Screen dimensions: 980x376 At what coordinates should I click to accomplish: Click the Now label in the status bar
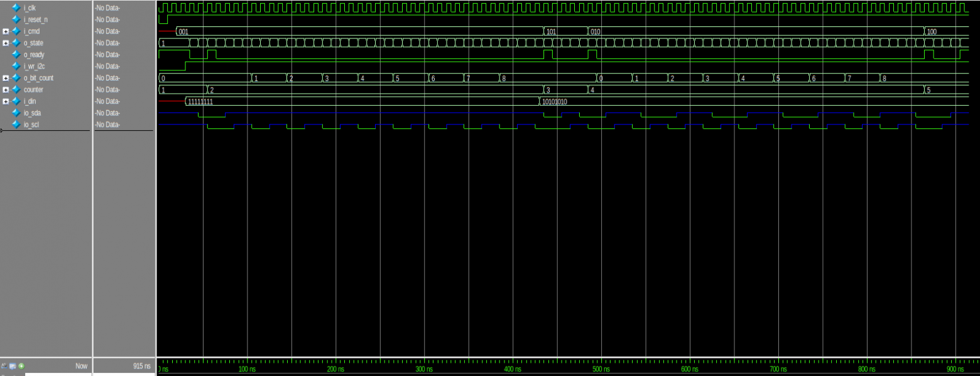(80, 365)
